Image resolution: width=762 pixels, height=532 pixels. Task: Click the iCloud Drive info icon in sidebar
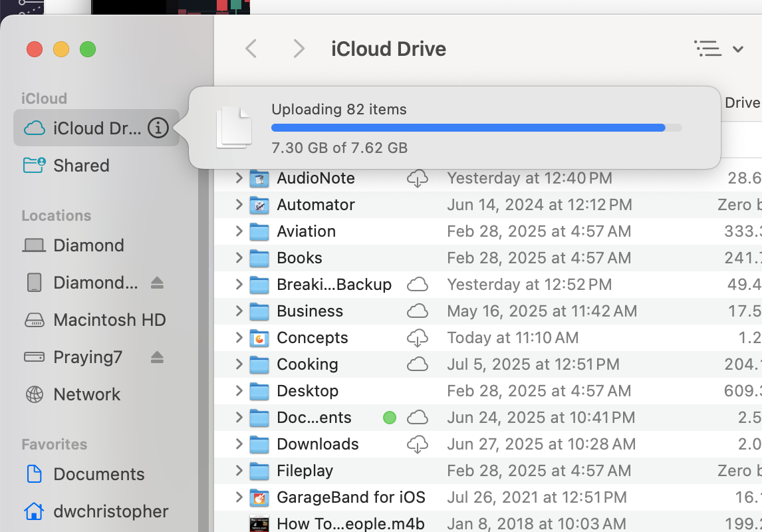tap(158, 128)
